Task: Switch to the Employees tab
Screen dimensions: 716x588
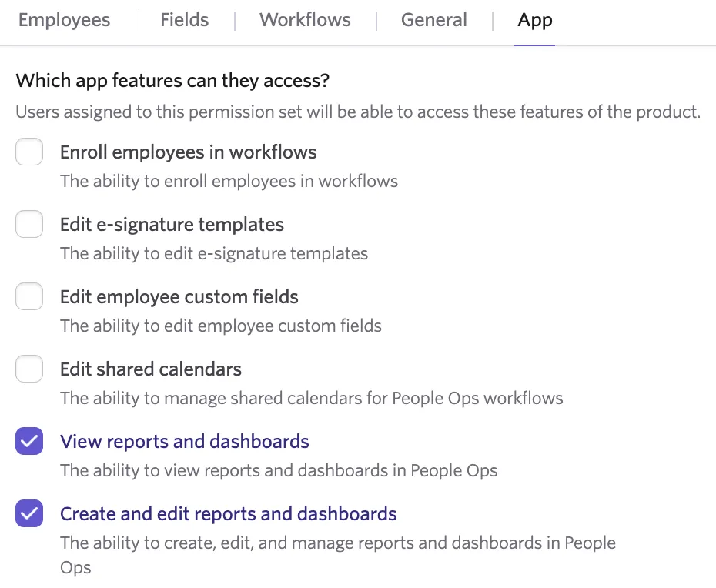Action: tap(64, 20)
